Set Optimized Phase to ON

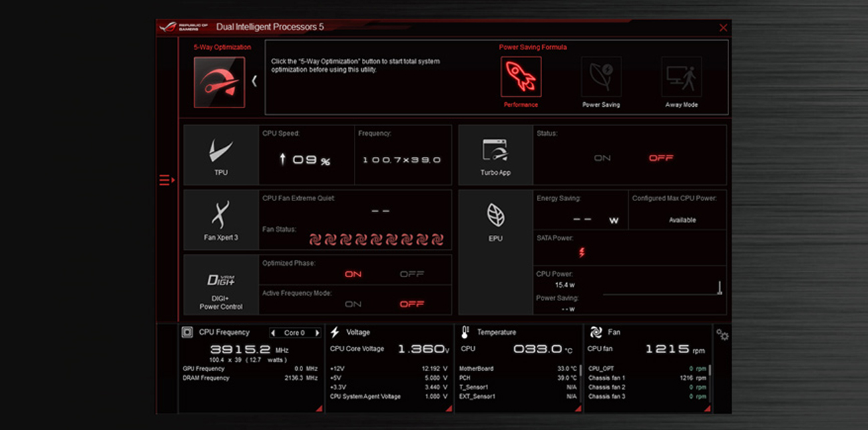(x=353, y=274)
